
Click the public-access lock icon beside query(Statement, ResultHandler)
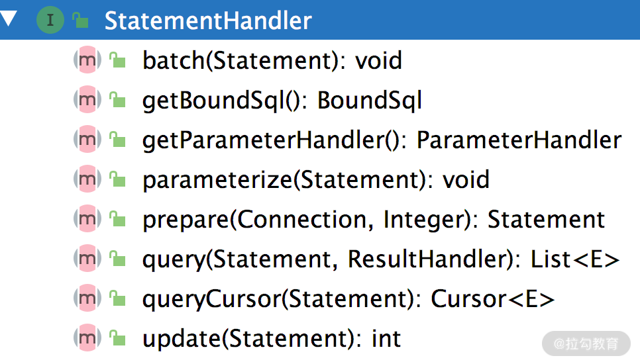pyautogui.click(x=117, y=259)
